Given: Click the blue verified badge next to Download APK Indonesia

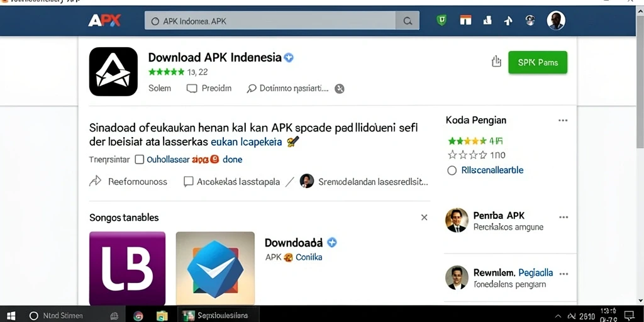Looking at the screenshot, I should point(289,57).
